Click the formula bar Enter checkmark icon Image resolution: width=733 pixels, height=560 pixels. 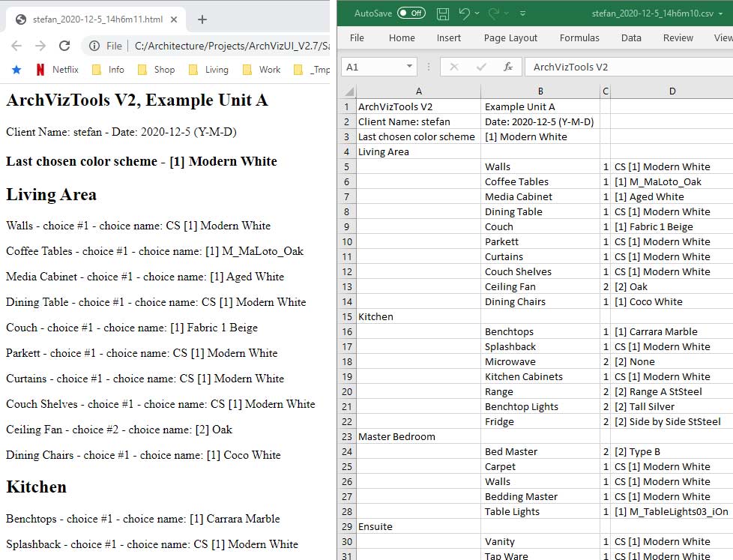tap(481, 67)
